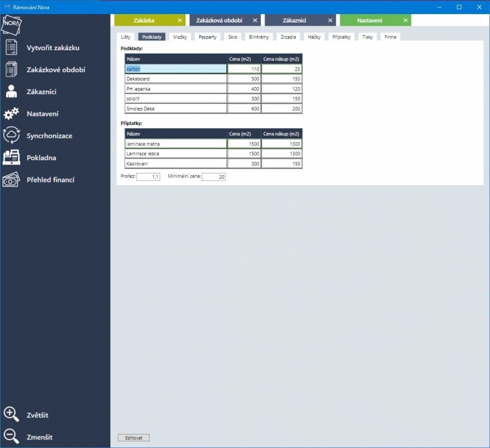Switch to the Pasparty sub-tab
Image resolution: width=490 pixels, height=448 pixels.
point(207,37)
